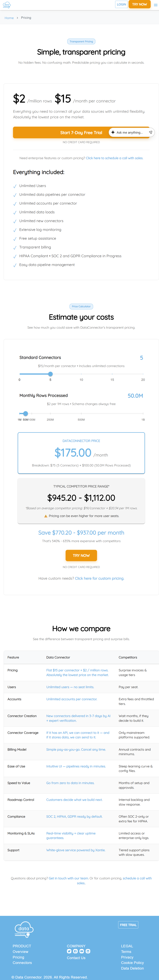Open the Twitter icon in footer

click(x=69, y=951)
